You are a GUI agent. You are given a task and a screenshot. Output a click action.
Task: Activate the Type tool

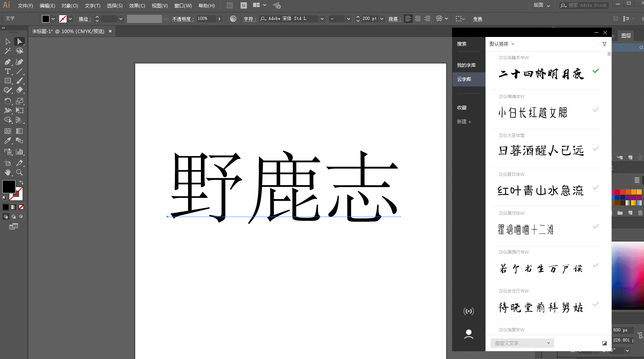coord(8,71)
